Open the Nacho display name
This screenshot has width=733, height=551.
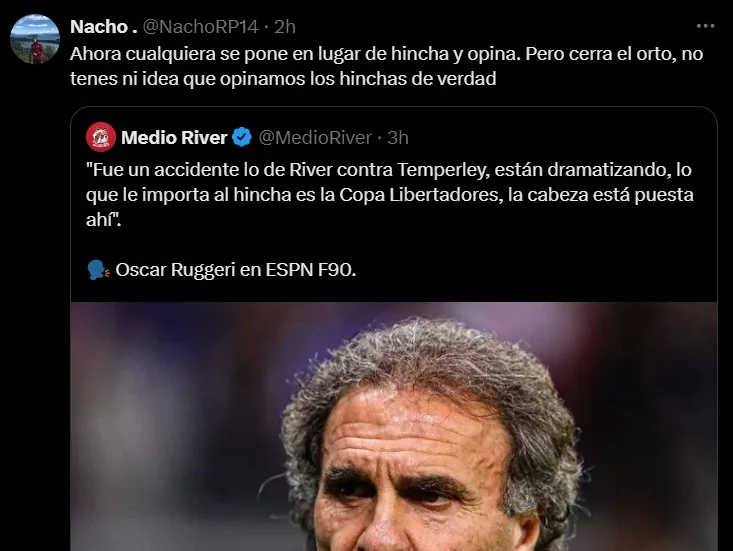coord(104,27)
